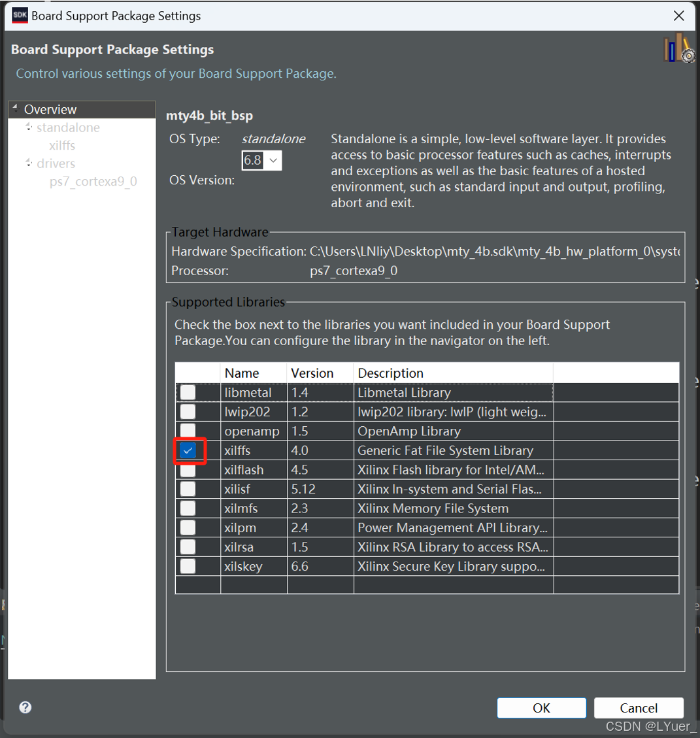Enable the xilpm library checkbox
This screenshot has height=738, width=700.
188,528
